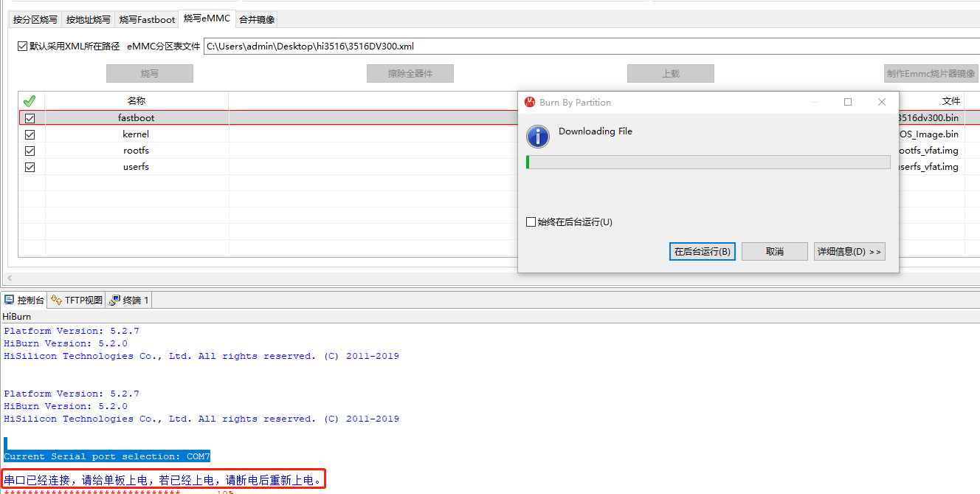Cancel the download with 取消

(774, 252)
